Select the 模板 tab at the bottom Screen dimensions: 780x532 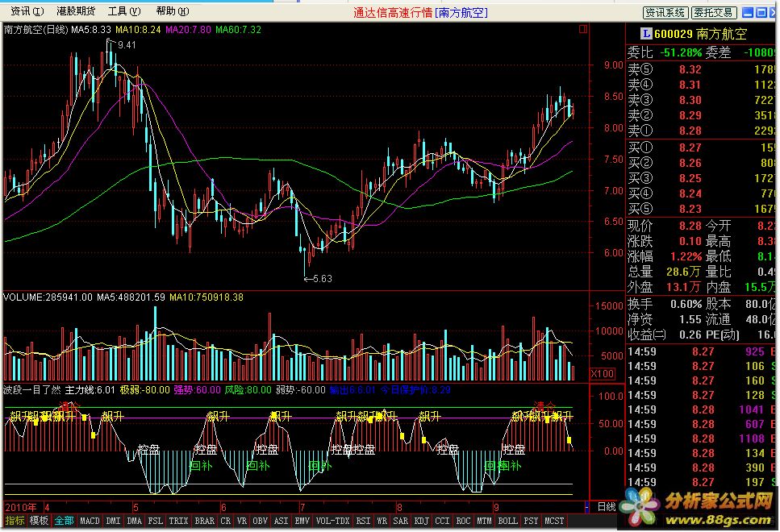(x=39, y=521)
